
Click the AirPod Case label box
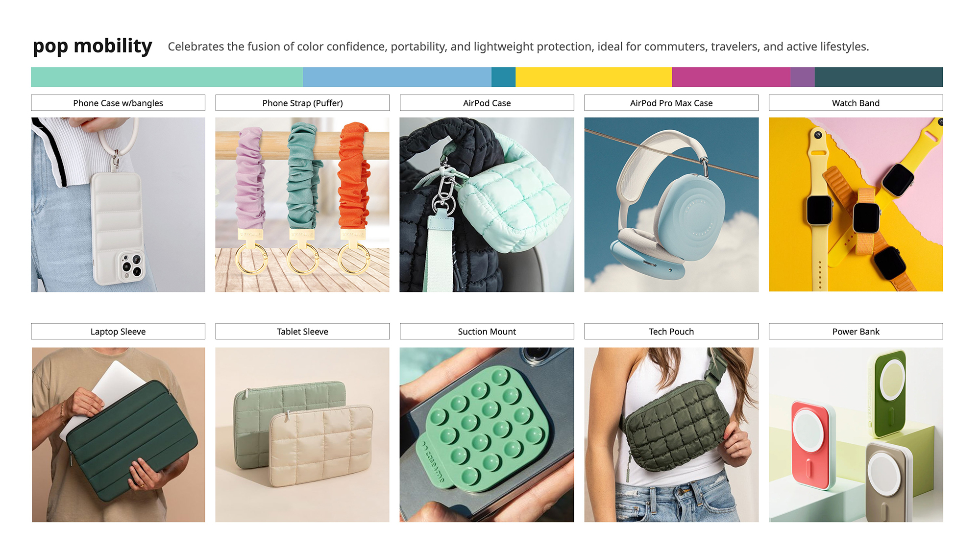(487, 103)
